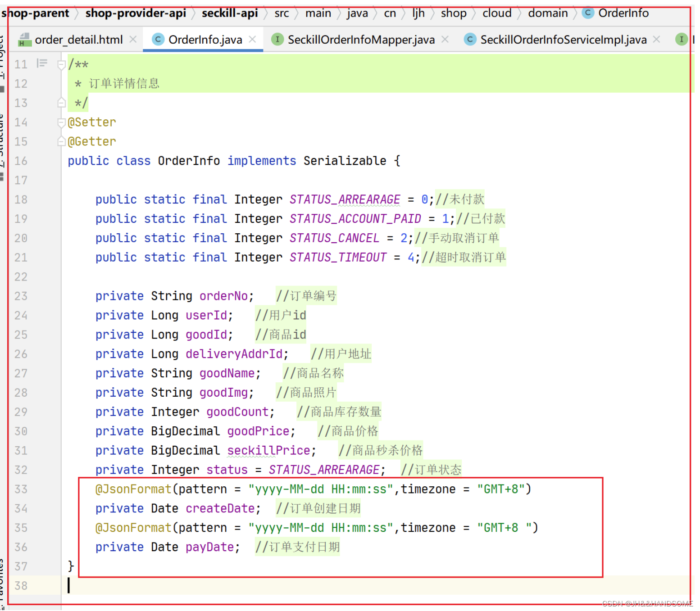Click the createDate field name
The width and height of the screenshot is (700, 611).
click(220, 509)
